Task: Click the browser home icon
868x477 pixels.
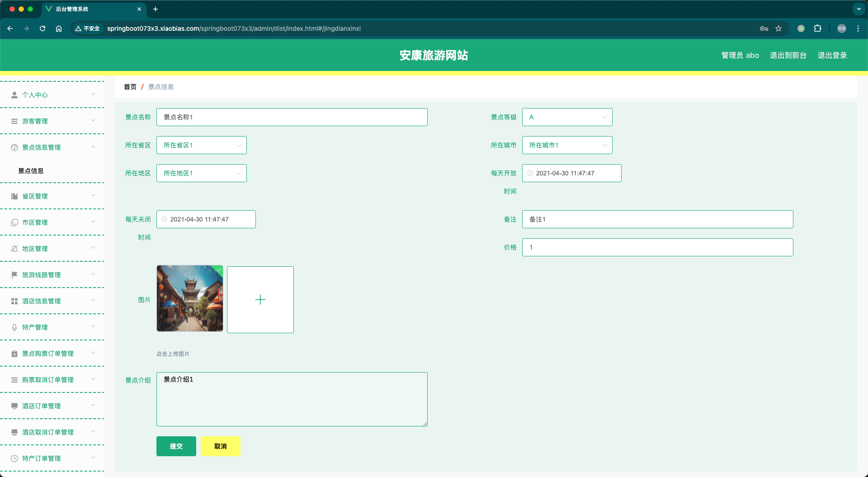Action: click(x=59, y=28)
